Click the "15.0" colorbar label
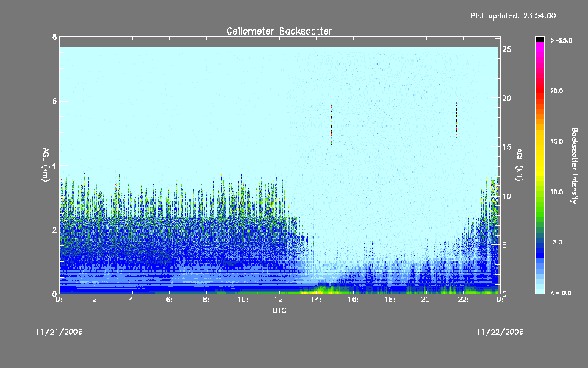Image resolution: width=588 pixels, height=368 pixels. click(x=556, y=141)
